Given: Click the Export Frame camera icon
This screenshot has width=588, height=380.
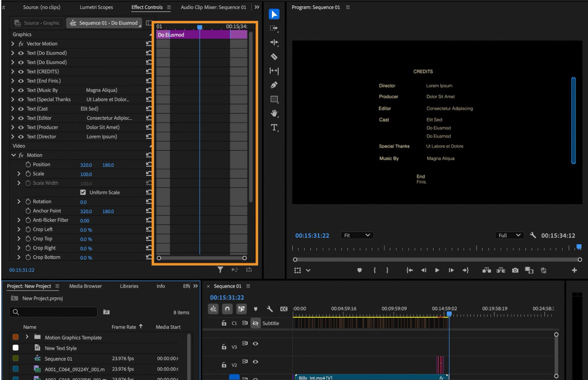Looking at the screenshot, I should click(x=515, y=270).
